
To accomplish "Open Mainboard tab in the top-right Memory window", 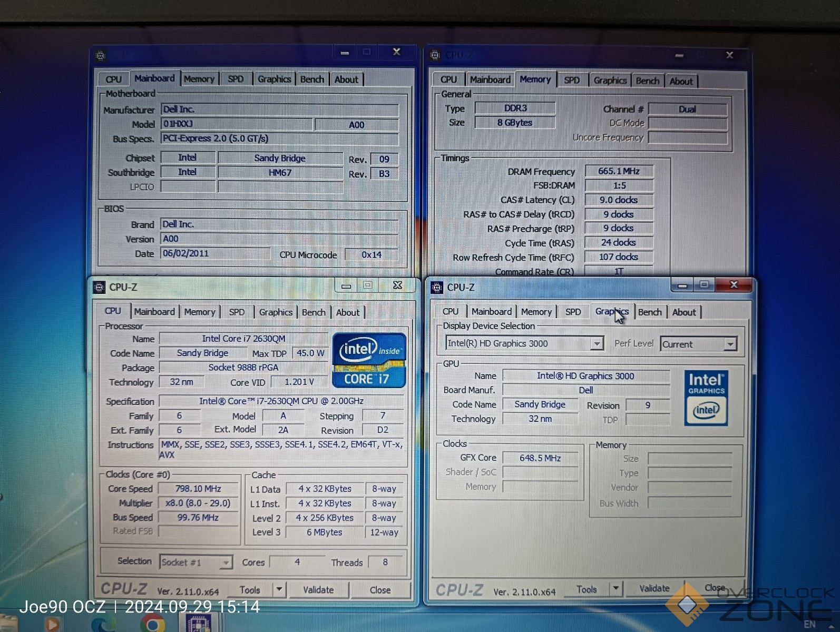I will [x=490, y=80].
